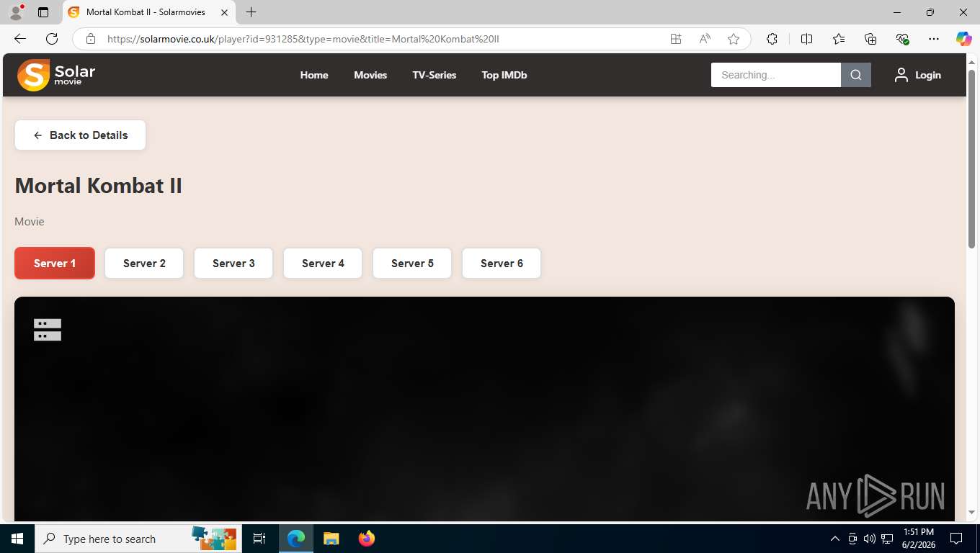Viewport: 980px width, 553px height.
Task: Open Edge Settings and more menu
Action: pos(934,39)
